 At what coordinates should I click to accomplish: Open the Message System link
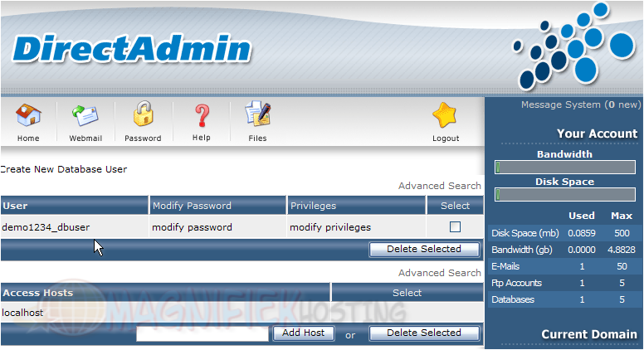click(x=581, y=105)
